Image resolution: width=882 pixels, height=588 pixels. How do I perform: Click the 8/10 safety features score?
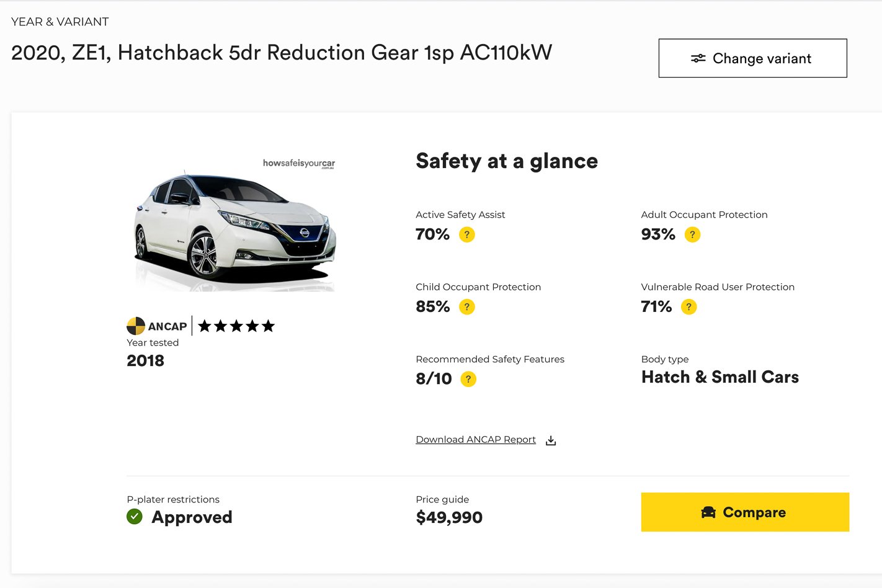[x=434, y=379]
